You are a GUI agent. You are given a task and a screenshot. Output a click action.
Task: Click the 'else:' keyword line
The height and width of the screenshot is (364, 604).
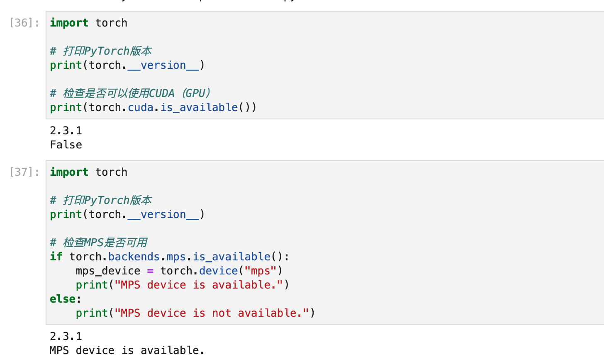point(65,299)
